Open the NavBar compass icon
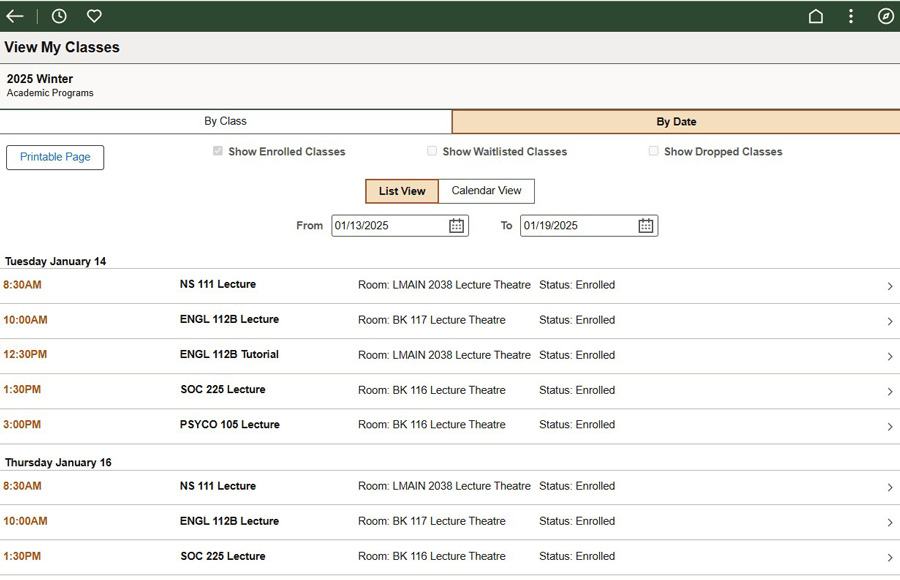This screenshot has height=580, width=900. [x=883, y=16]
